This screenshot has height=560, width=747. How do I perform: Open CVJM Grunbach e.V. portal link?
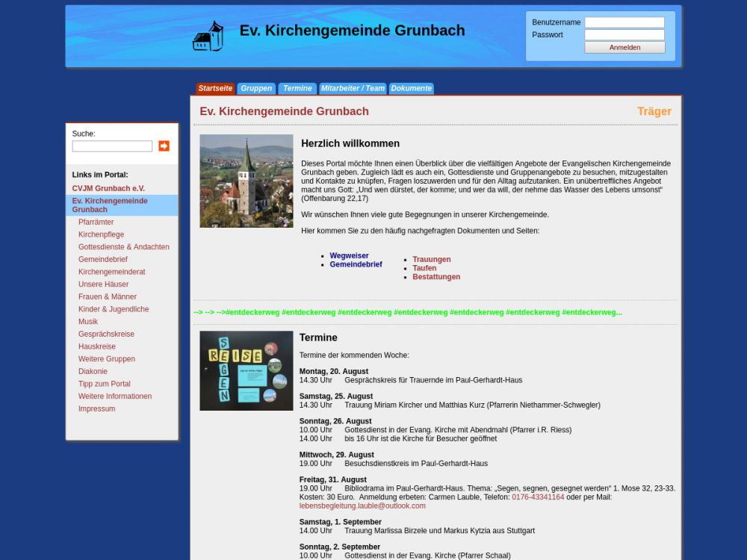108,188
